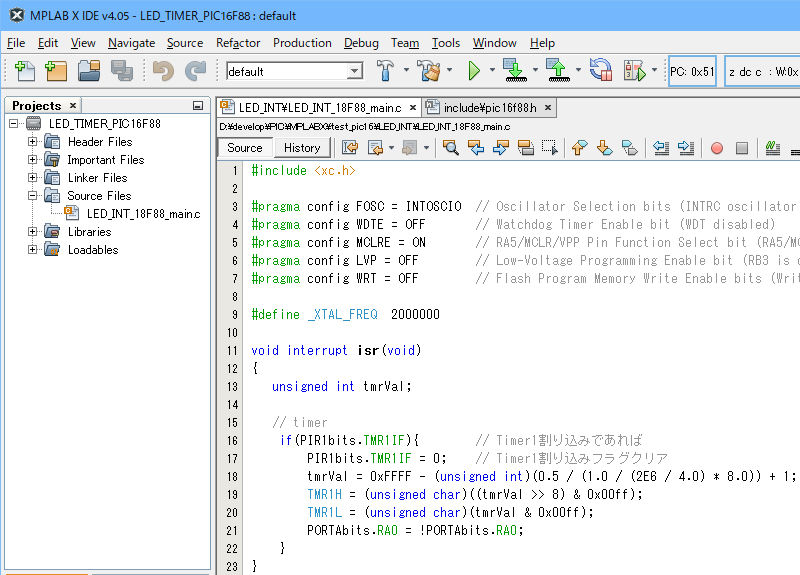Open the Navigate menu
800x575 pixels.
(x=131, y=43)
